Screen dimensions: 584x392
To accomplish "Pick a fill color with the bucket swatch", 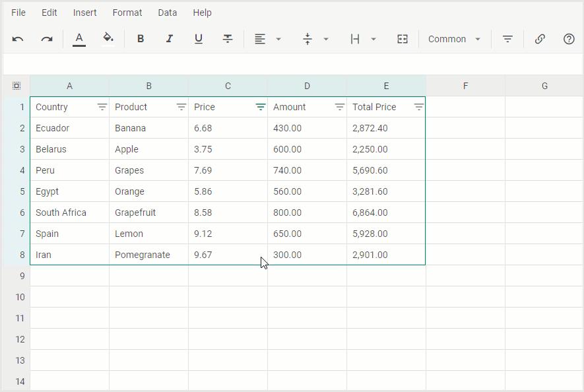I will click(108, 39).
